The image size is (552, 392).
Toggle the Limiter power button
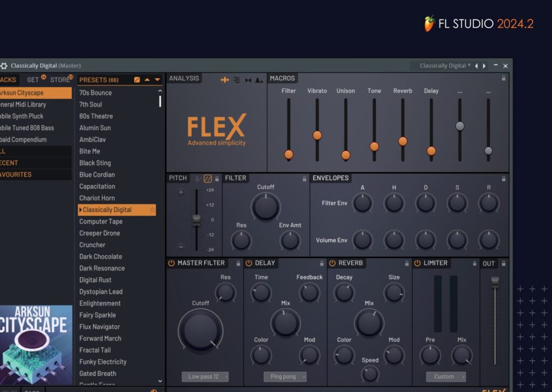pos(418,263)
